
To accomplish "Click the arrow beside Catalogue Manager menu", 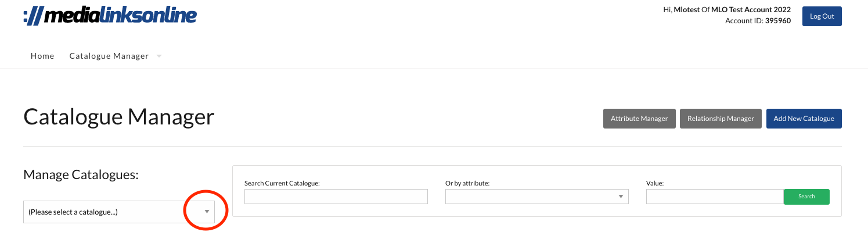I will pyautogui.click(x=159, y=56).
